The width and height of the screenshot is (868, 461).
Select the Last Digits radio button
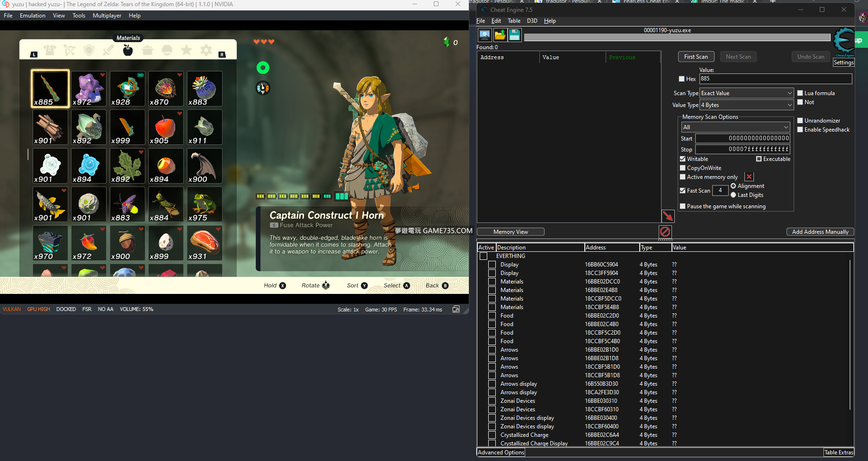[734, 195]
